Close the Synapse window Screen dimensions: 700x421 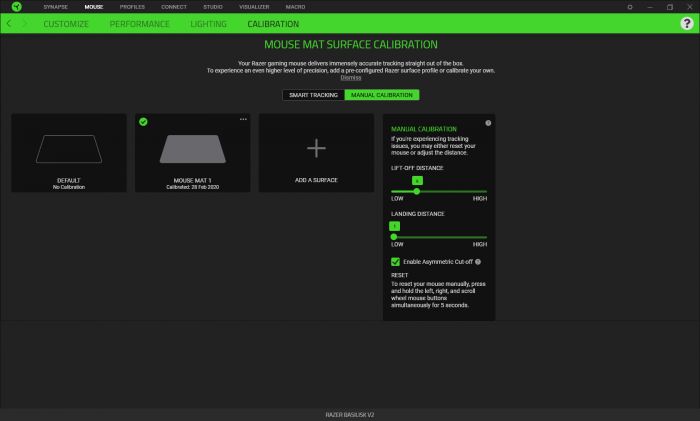click(689, 7)
